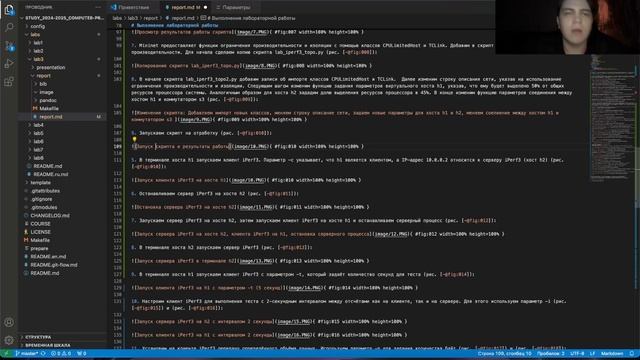Screen dimensions: 640x360
Task: Click the explorer panel more actions ellipsis
Action: click(x=98, y=7)
